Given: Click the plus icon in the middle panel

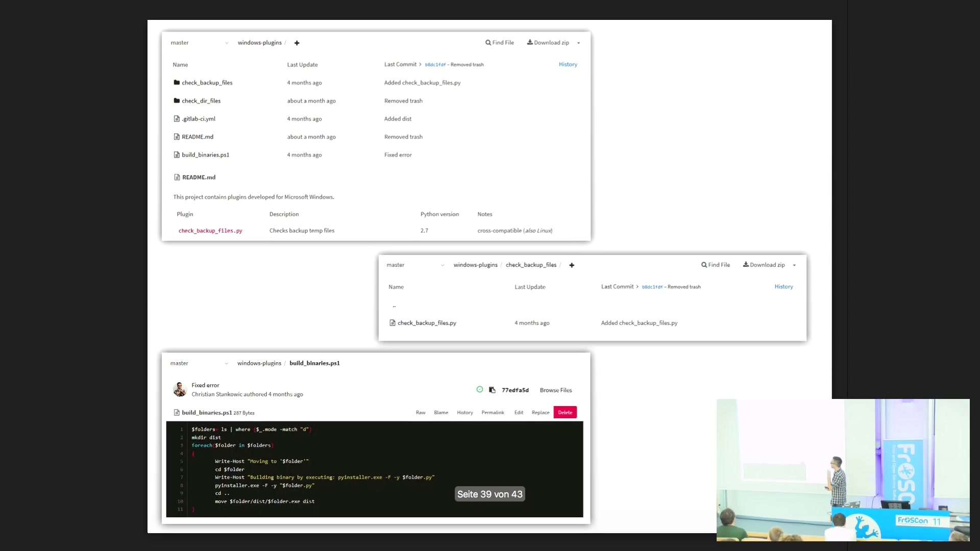Looking at the screenshot, I should click(x=572, y=265).
